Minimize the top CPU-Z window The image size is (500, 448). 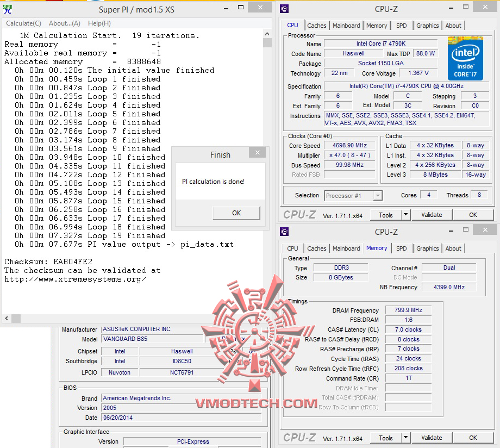pos(451,8)
